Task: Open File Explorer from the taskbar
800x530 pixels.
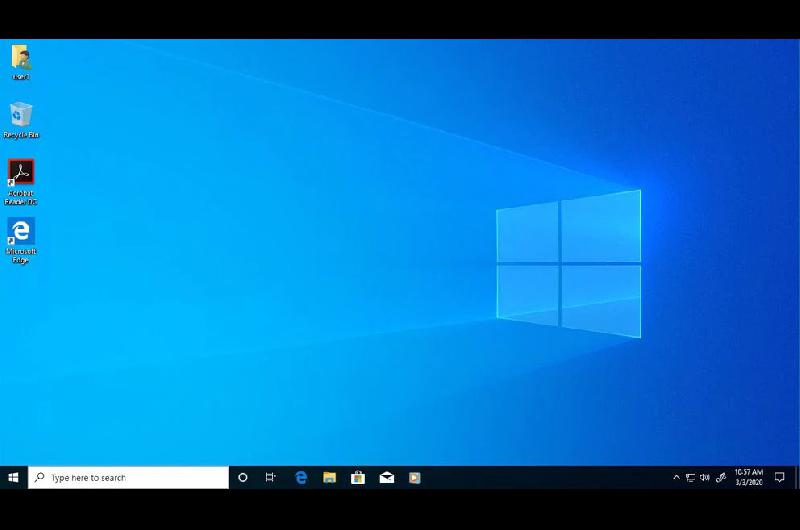Action: (x=330, y=477)
